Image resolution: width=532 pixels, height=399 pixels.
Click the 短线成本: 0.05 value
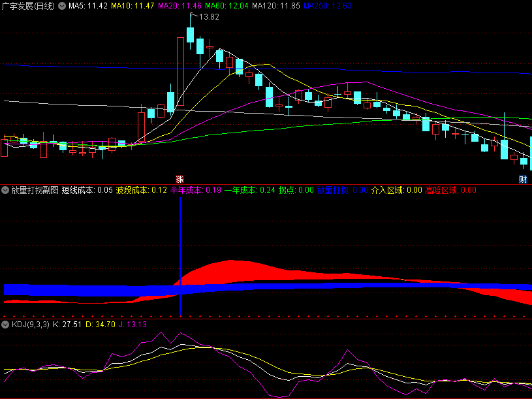87,190
